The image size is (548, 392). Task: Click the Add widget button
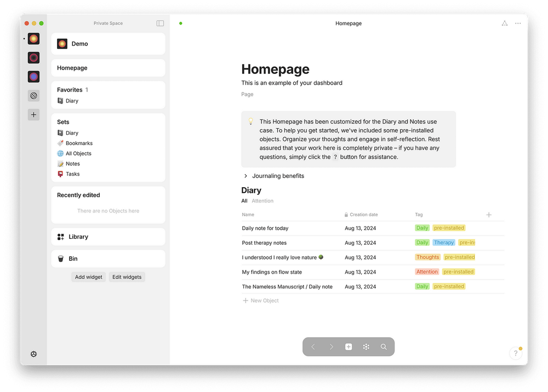pos(88,277)
